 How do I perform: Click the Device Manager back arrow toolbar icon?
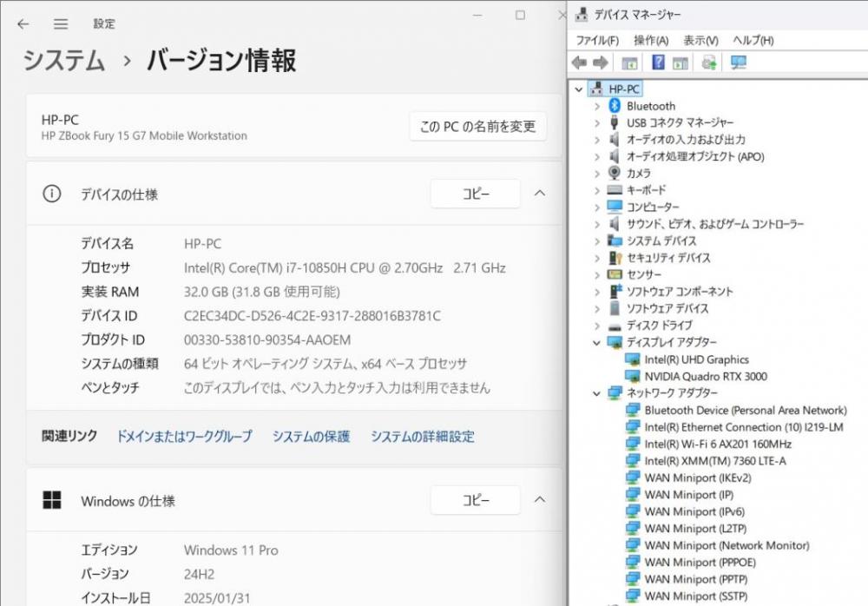(x=580, y=63)
